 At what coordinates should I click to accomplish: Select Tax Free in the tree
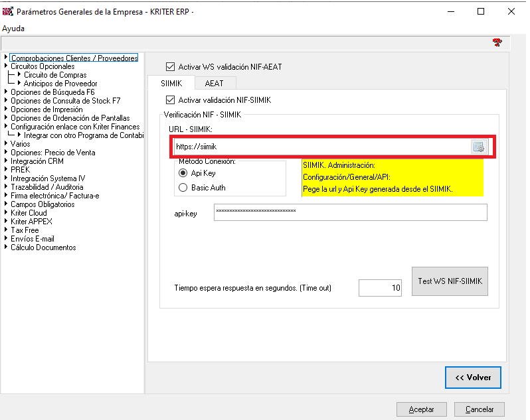coord(25,230)
